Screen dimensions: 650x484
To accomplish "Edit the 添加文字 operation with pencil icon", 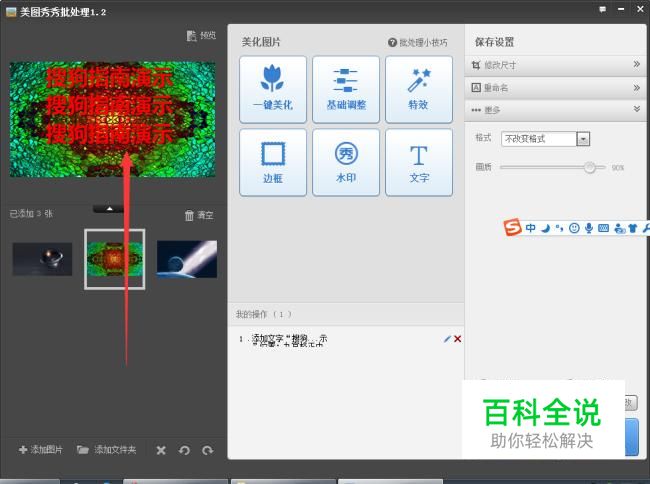I will click(447, 339).
